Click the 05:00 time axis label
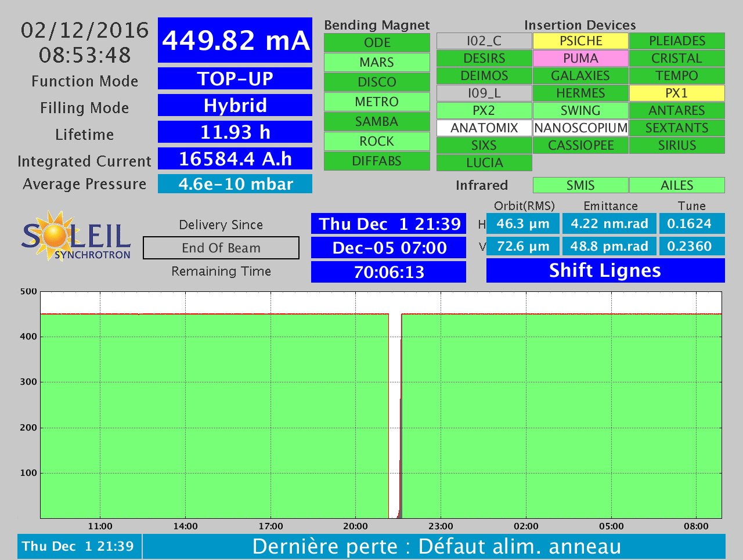 (611, 526)
